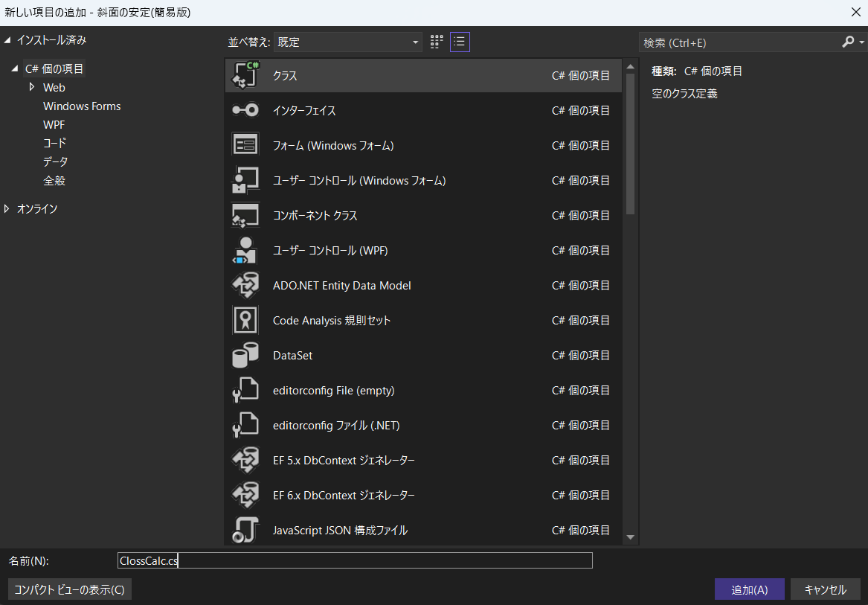This screenshot has height=605, width=868.
Task: Select the Windows Forms category
Action: 82,106
